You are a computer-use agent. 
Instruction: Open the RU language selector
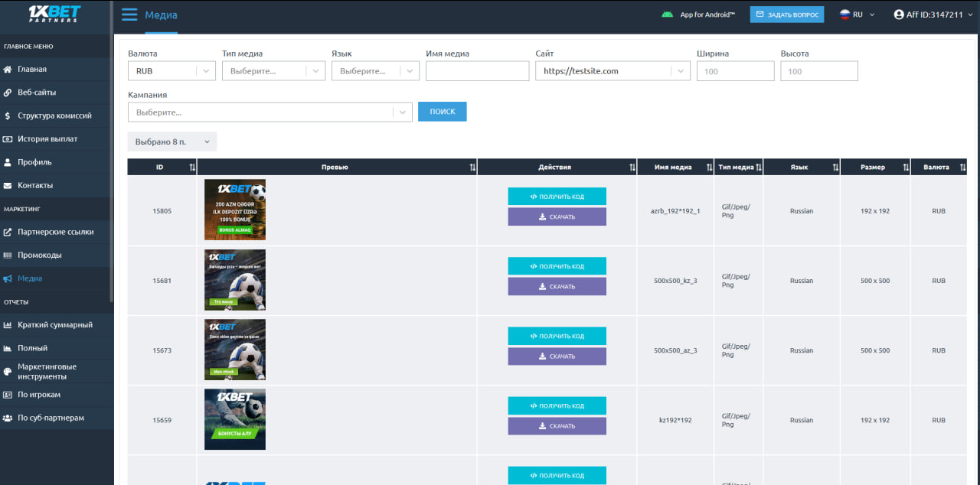point(857,15)
